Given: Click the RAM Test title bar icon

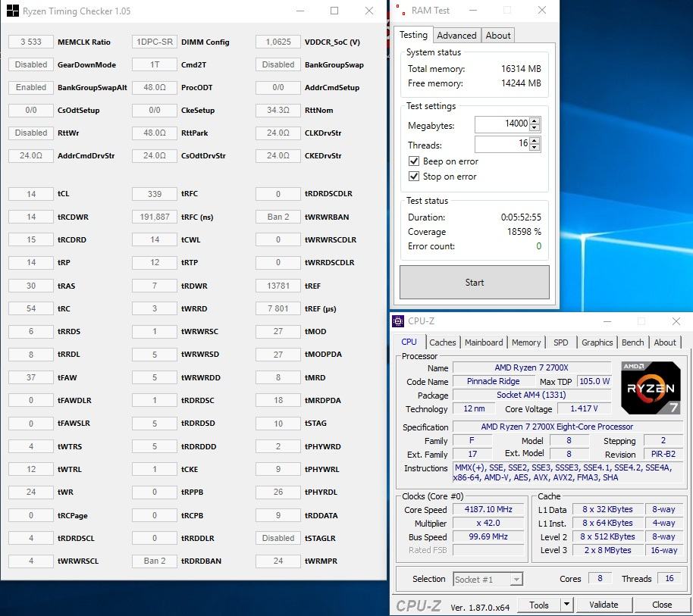Looking at the screenshot, I should click(400, 10).
